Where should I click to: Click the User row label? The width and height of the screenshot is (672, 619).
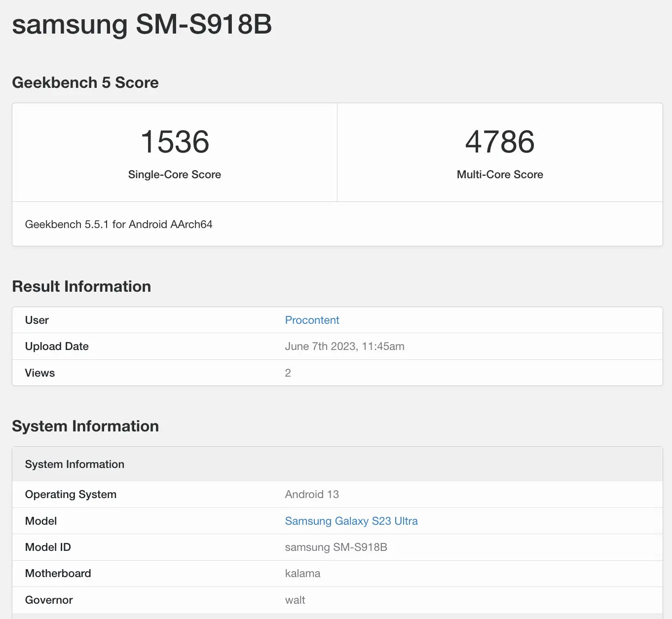[37, 320]
